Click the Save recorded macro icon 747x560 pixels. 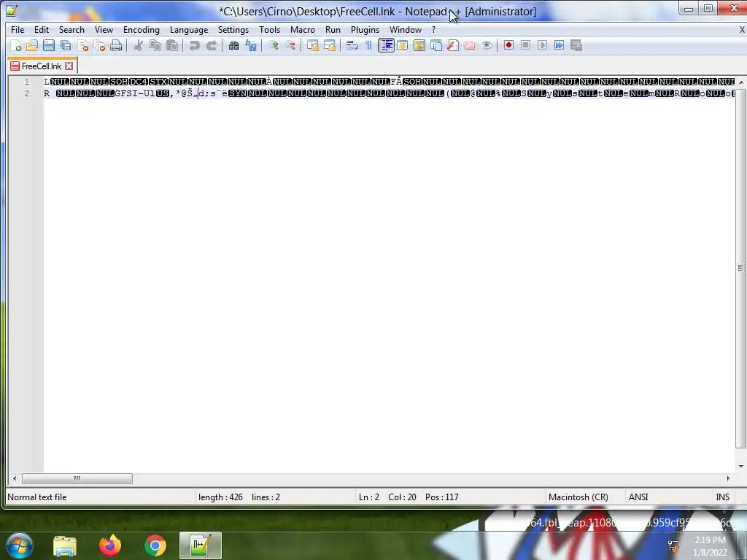[x=576, y=46]
